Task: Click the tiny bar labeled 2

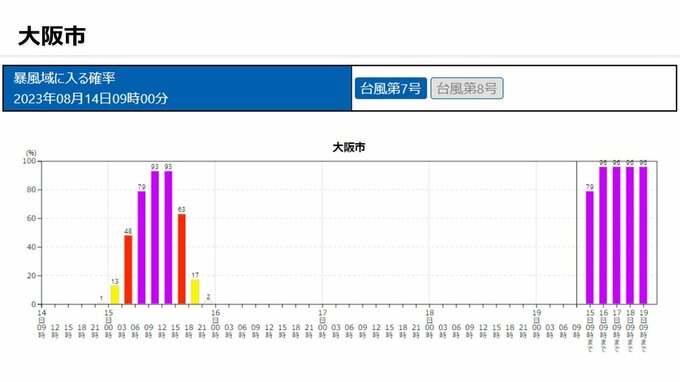Action: (x=209, y=303)
